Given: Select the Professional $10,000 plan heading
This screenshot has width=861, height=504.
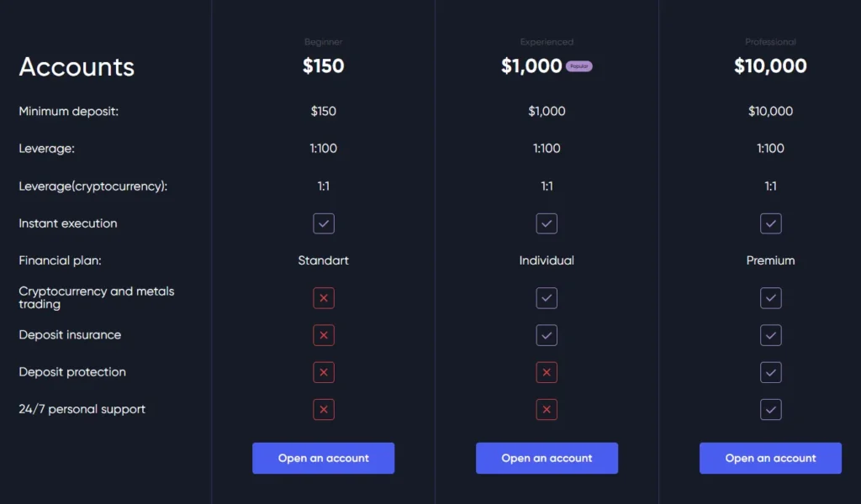Looking at the screenshot, I should [770, 66].
